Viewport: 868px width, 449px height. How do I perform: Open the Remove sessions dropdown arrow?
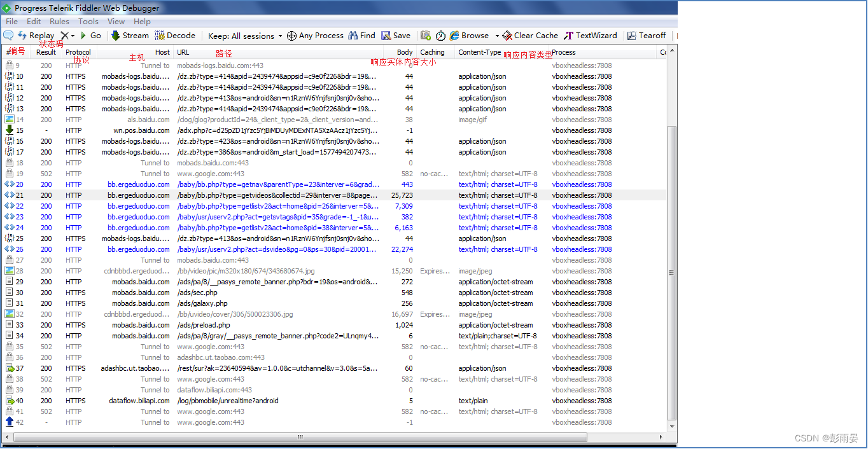pyautogui.click(x=73, y=36)
